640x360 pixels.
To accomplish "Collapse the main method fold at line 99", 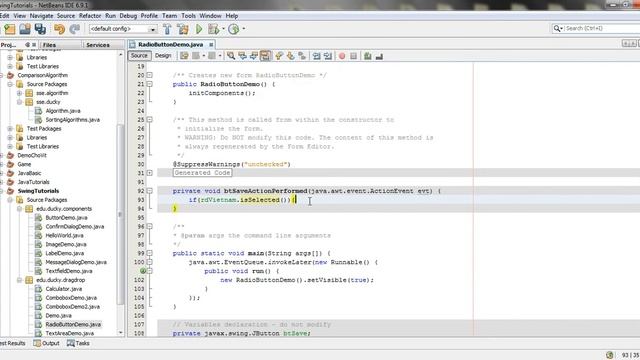I will pyautogui.click(x=150, y=253).
